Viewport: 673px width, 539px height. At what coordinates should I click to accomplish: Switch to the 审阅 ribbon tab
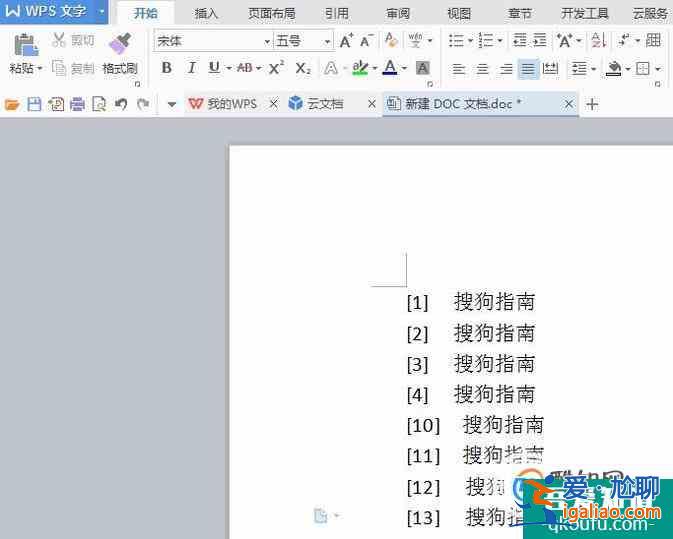click(398, 13)
